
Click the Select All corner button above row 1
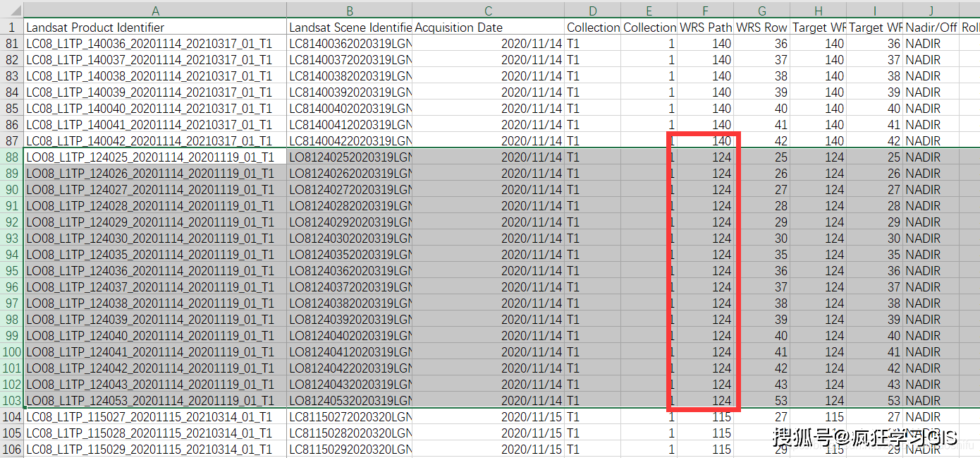coord(13,11)
